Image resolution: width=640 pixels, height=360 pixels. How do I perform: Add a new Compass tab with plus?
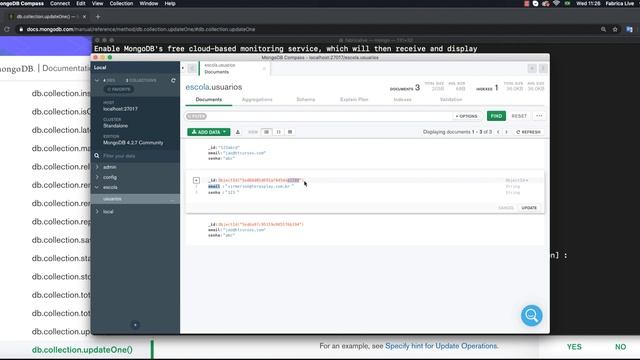click(532, 68)
